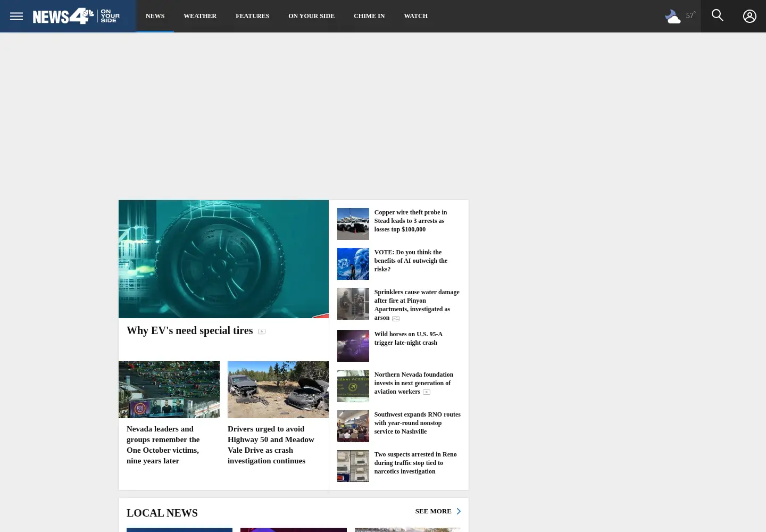This screenshot has width=766, height=532.
Task: Open the AI benefits vote poll article
Action: click(x=411, y=261)
